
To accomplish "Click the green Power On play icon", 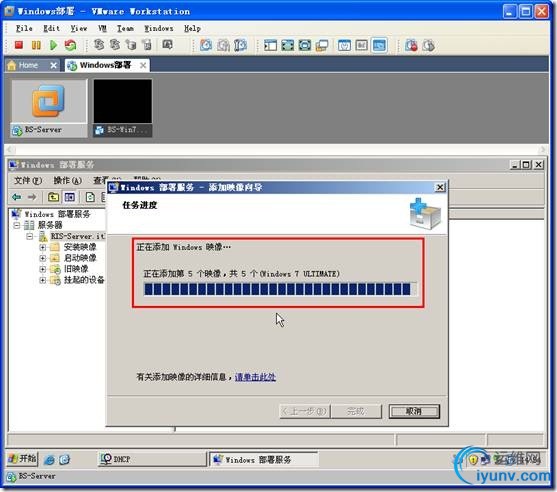I will (53, 45).
